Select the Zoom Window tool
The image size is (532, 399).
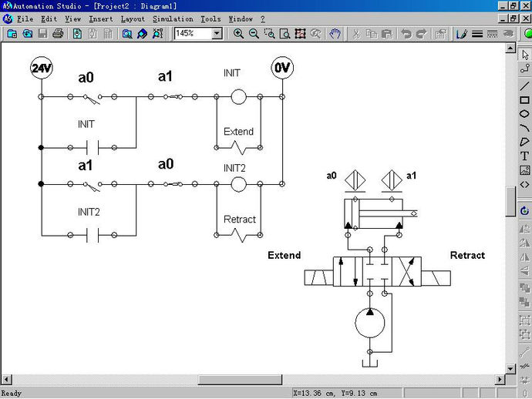(269, 34)
